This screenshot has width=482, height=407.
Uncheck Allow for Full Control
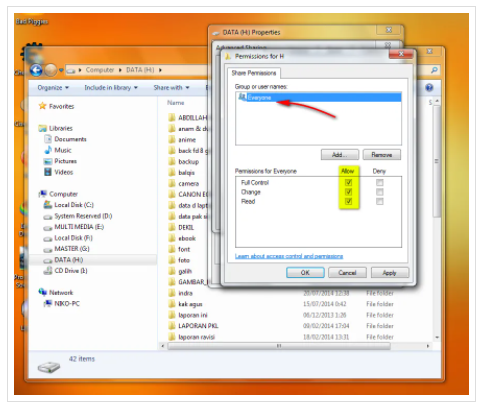(349, 182)
